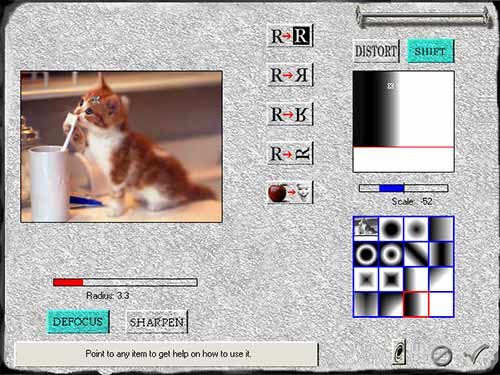Click the red line in gradient preview
The image size is (500, 375).
(403, 147)
